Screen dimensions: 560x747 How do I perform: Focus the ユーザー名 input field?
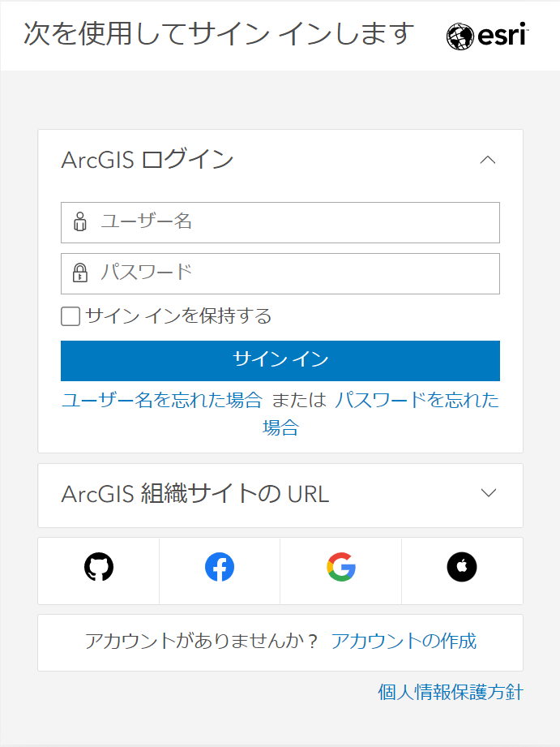[280, 222]
